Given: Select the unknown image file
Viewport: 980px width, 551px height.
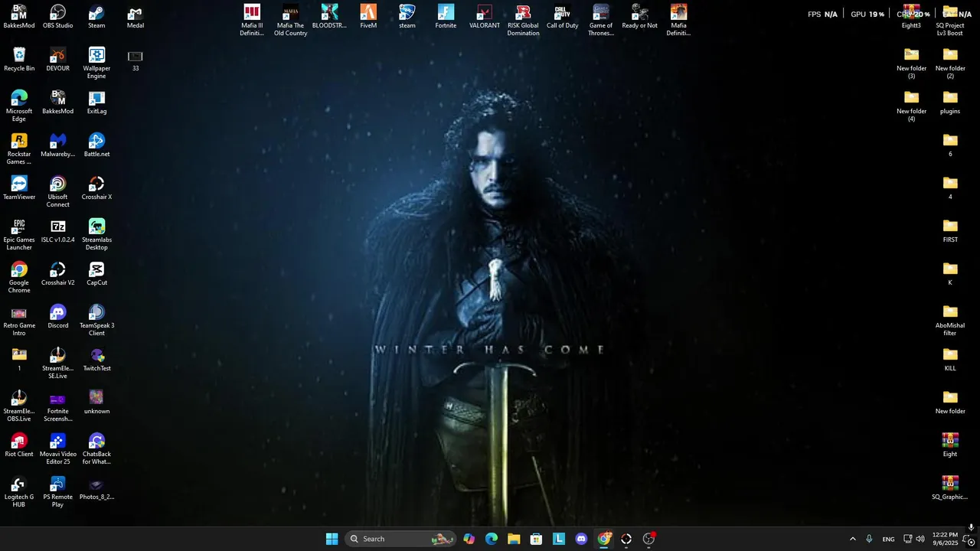Looking at the screenshot, I should pyautogui.click(x=96, y=403).
